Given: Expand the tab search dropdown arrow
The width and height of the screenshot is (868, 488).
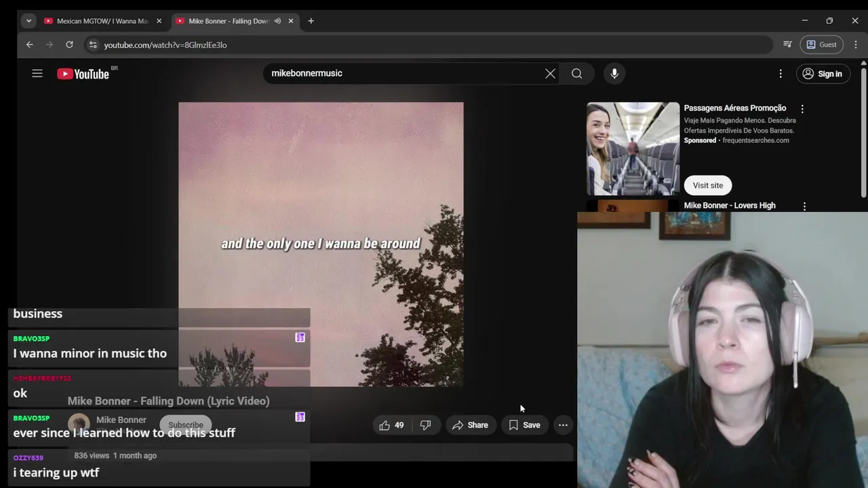Looking at the screenshot, I should pos(28,21).
